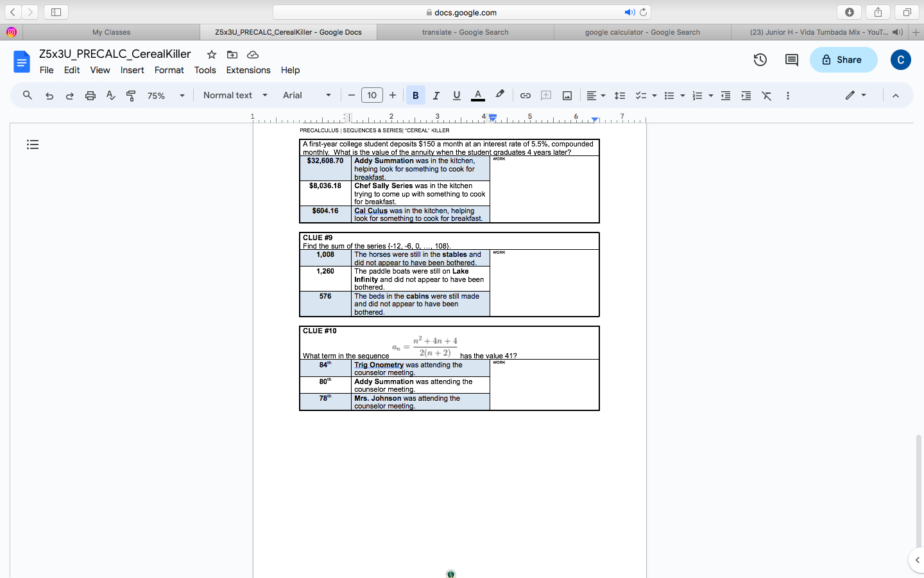Switch to translate Google Search tab
This screenshot has height=578, width=924.
pos(465,32)
